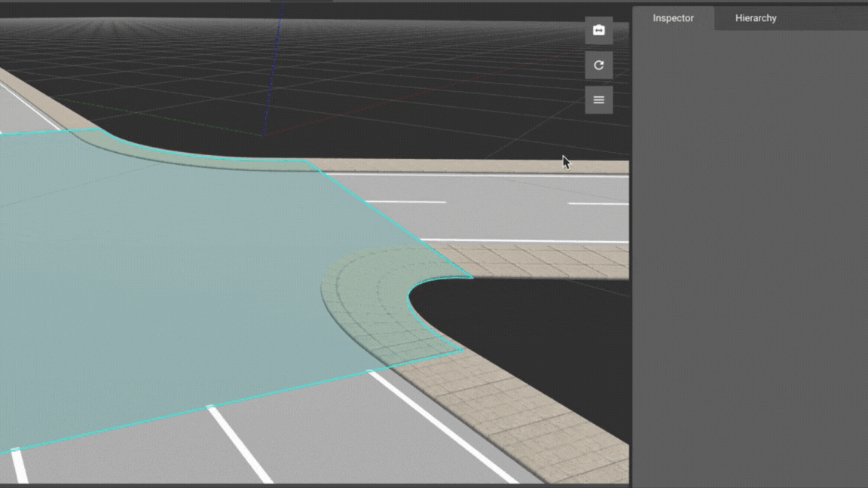Viewport: 868px width, 488px height.
Task: Click the camera view toggle icon
Action: tap(598, 30)
